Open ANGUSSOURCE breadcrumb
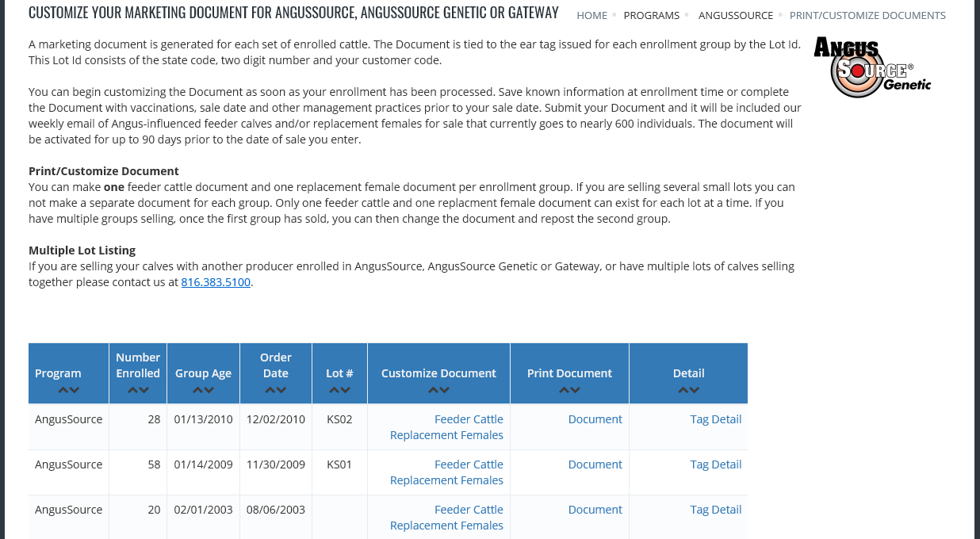Screen dimensions: 980x539 (736, 15)
